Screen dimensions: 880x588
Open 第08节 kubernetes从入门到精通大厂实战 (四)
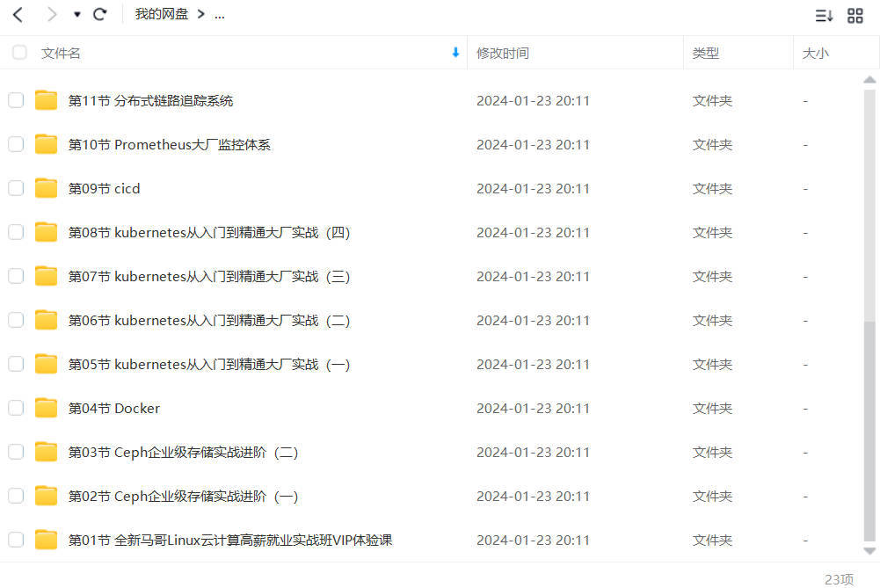tap(209, 233)
